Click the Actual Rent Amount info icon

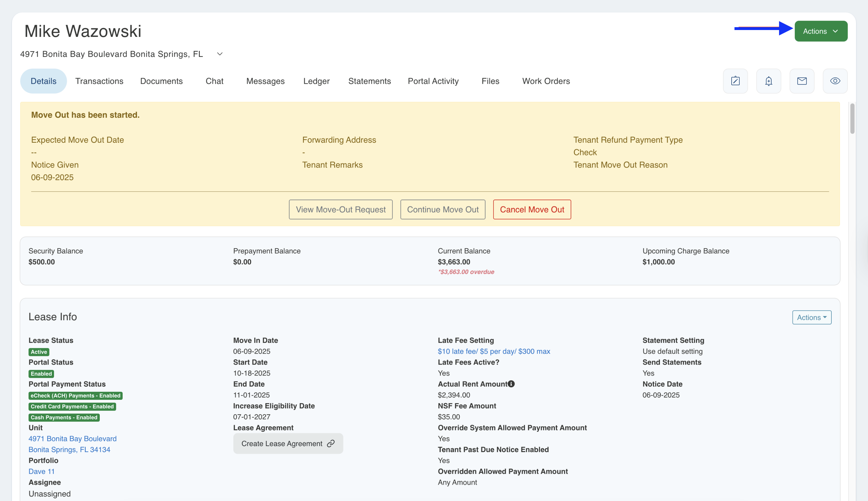pyautogui.click(x=511, y=384)
